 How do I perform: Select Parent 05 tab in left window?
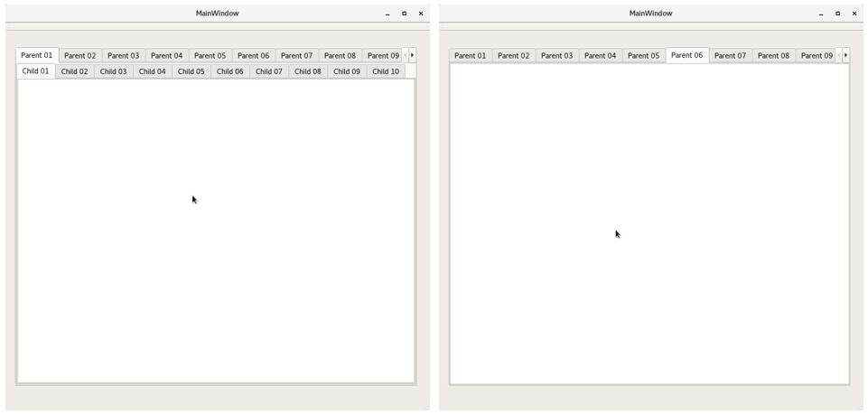pyautogui.click(x=210, y=55)
